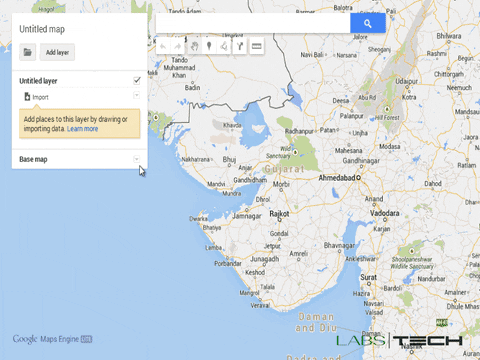Click the Import link
The width and height of the screenshot is (480, 360).
tap(40, 97)
